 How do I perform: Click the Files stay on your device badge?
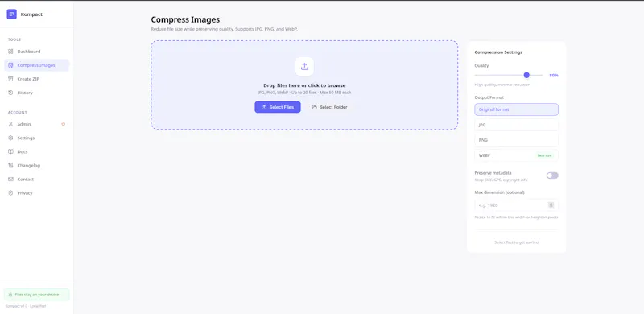click(36, 295)
